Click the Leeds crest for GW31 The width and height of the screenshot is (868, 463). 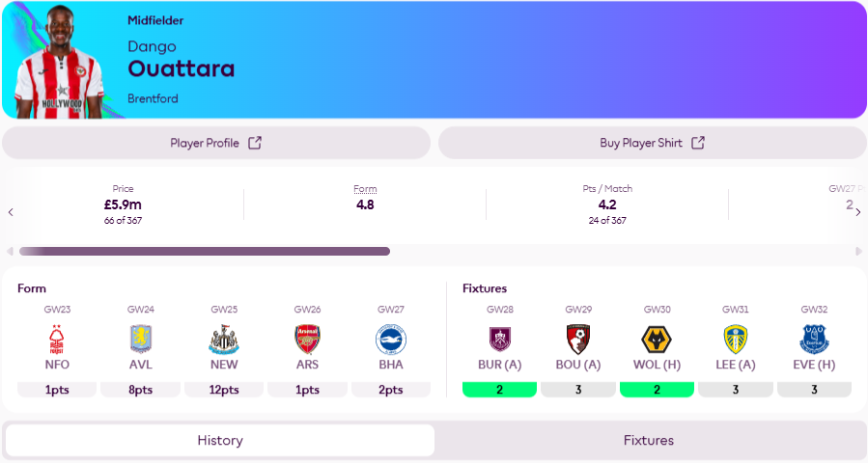(736, 340)
